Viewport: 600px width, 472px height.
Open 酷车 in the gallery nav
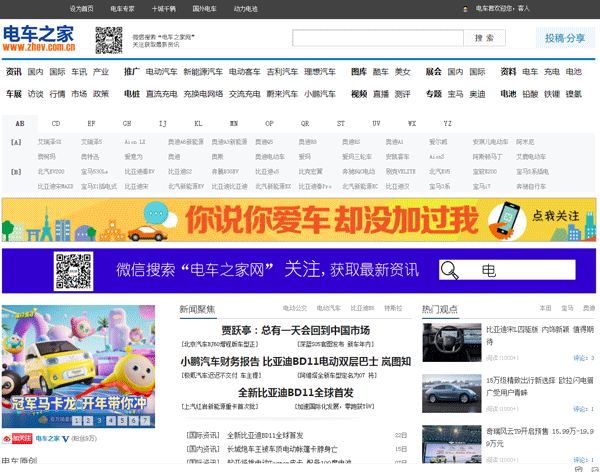coord(381,72)
